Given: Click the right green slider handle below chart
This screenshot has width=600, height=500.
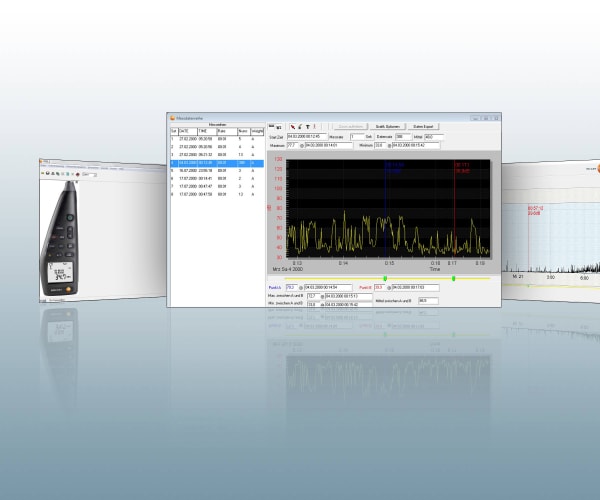Looking at the screenshot, I should [454, 279].
